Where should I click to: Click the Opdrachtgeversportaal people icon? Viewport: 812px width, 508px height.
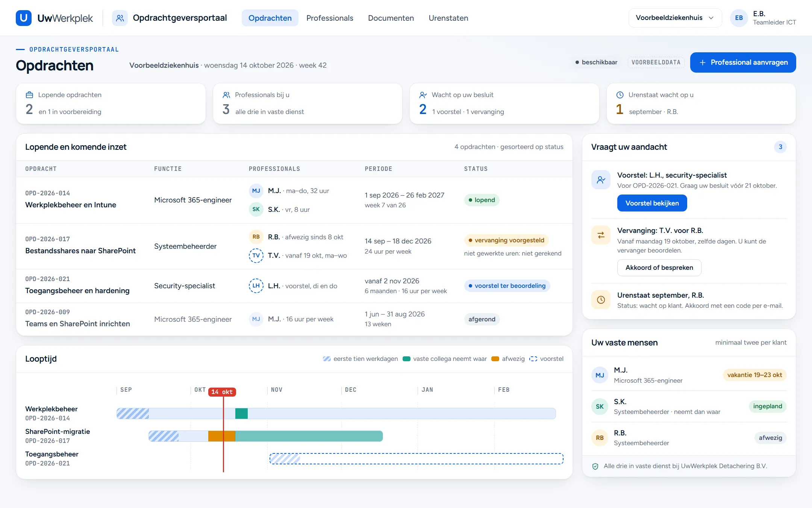[120, 18]
